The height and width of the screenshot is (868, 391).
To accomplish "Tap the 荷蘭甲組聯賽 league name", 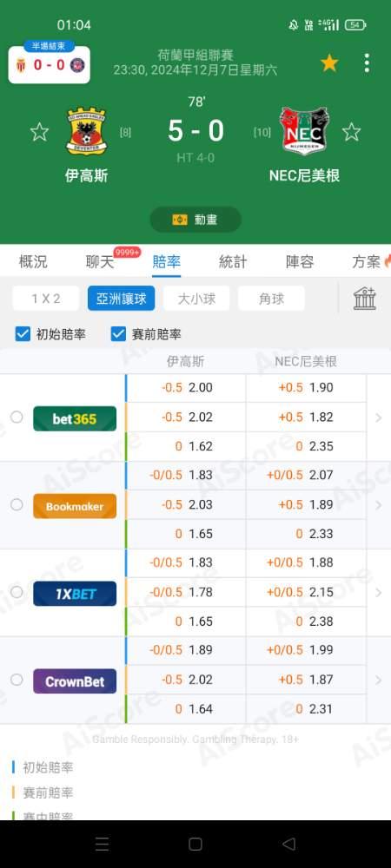I will tap(195, 55).
